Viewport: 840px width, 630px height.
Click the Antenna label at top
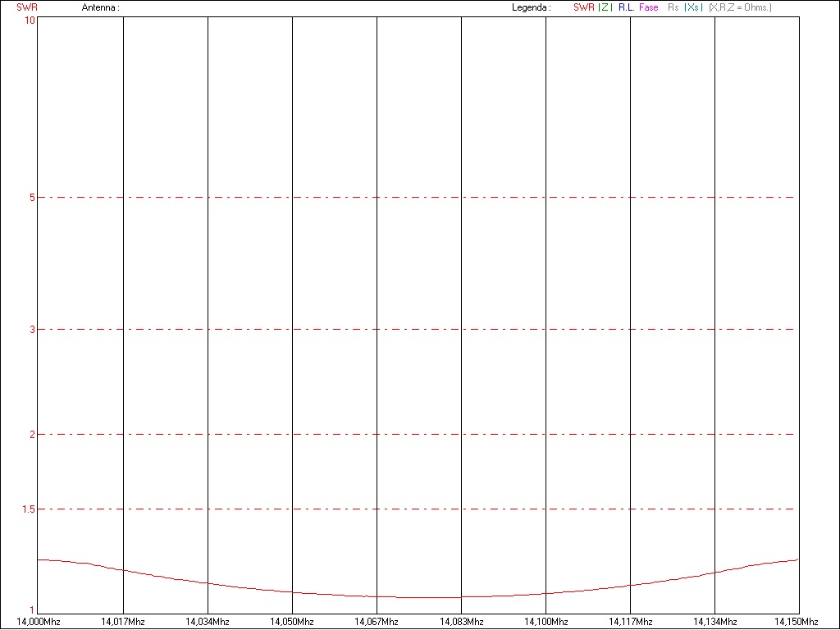[x=100, y=7]
